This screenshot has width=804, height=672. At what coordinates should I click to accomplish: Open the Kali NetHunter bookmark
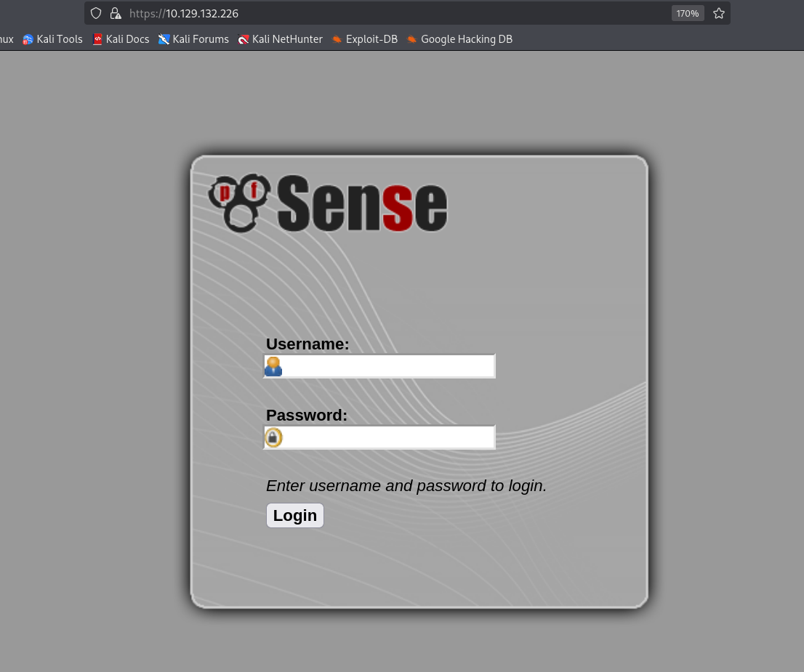point(281,39)
